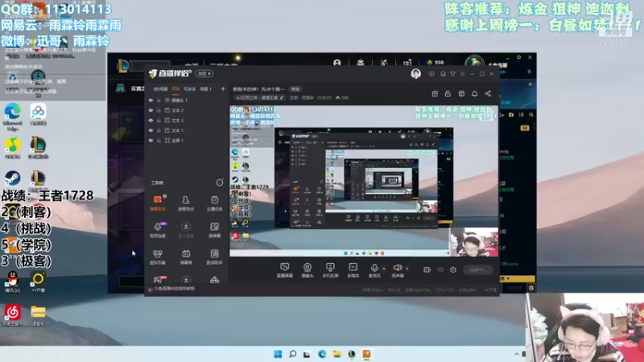Open the 歌词助手 tool icon
This screenshot has height=362, width=644.
(x=214, y=257)
